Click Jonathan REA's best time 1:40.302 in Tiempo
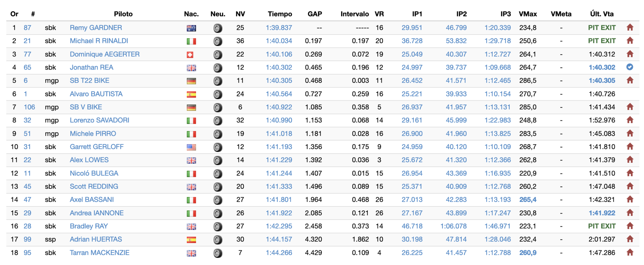 [279, 67]
